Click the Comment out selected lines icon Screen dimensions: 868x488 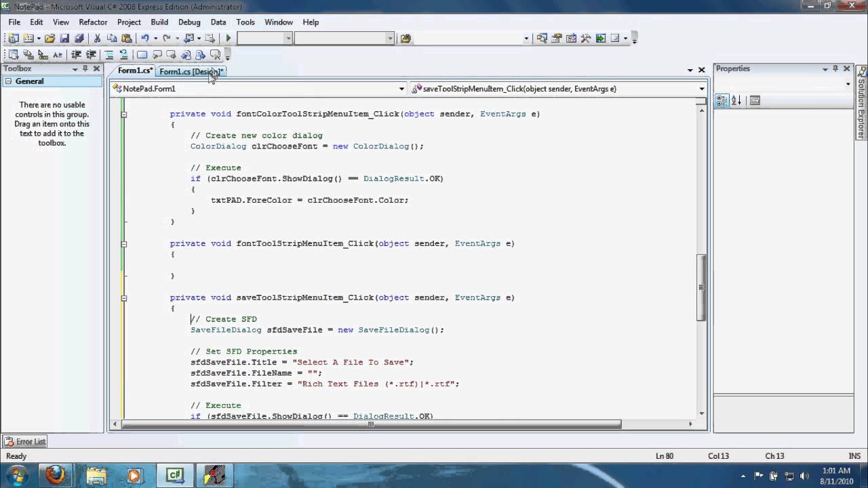point(109,55)
